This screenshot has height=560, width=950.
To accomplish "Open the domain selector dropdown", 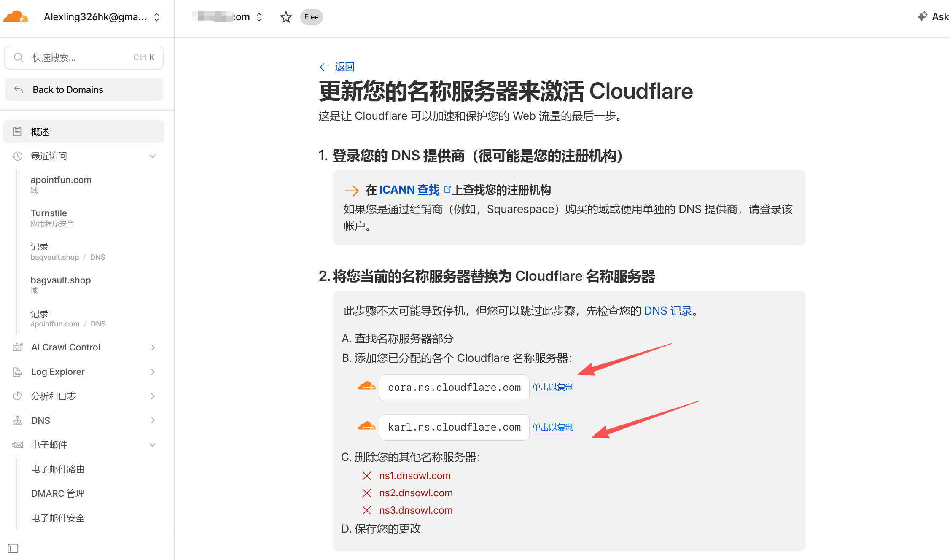I will [259, 17].
